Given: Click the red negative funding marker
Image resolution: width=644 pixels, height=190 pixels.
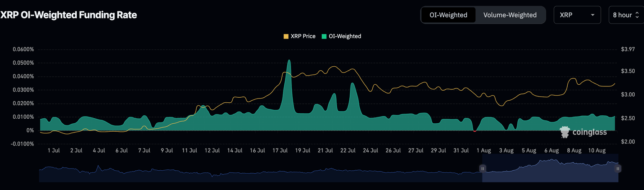Looking at the screenshot, I should coord(475,131).
